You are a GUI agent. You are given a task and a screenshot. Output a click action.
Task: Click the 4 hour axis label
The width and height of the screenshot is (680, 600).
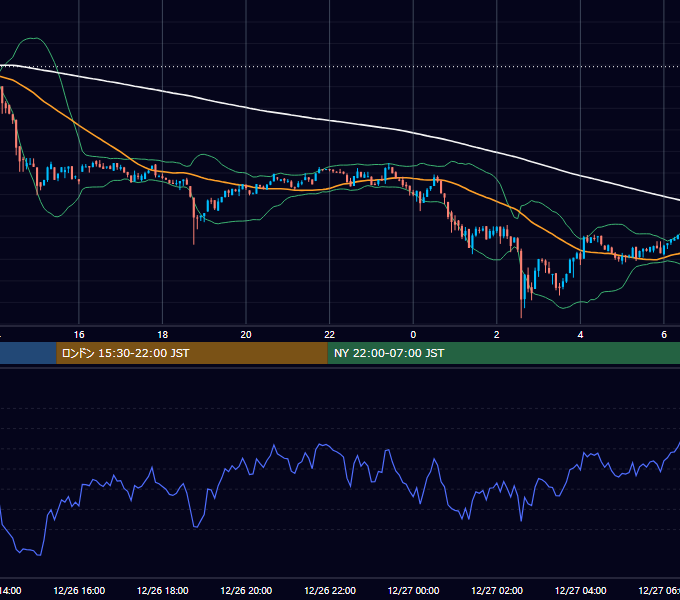(x=580, y=335)
